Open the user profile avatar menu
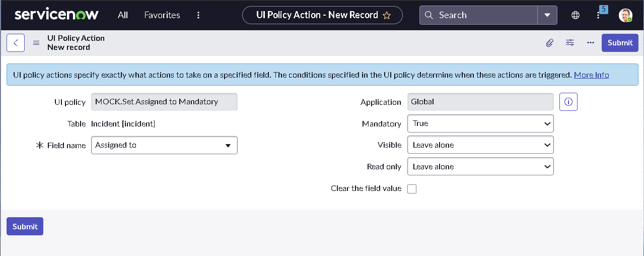Screen dimensions: 644x256 [625, 15]
